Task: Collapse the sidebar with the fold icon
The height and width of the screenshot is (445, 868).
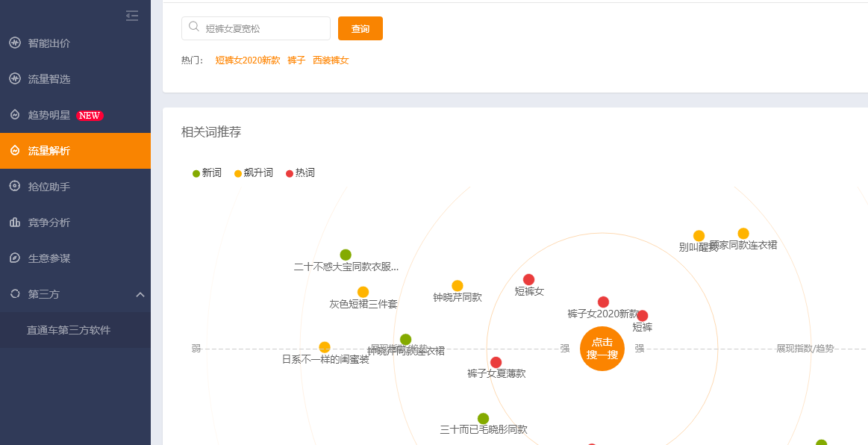Action: point(132,16)
